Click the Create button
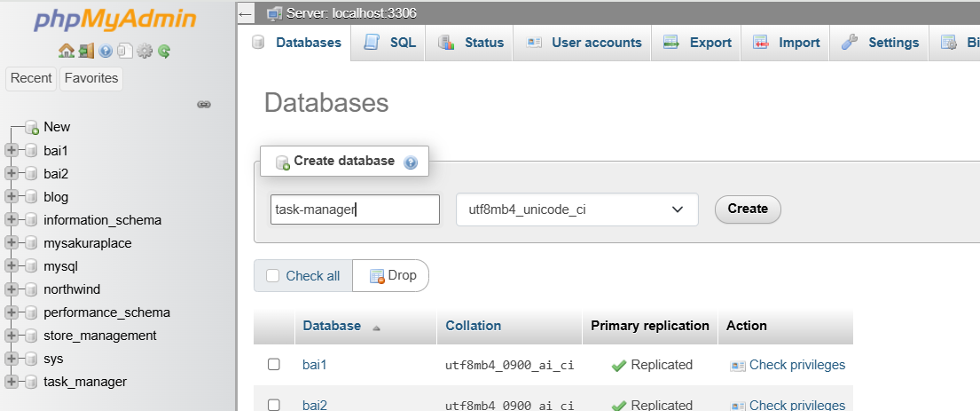This screenshot has width=980, height=411. click(748, 209)
